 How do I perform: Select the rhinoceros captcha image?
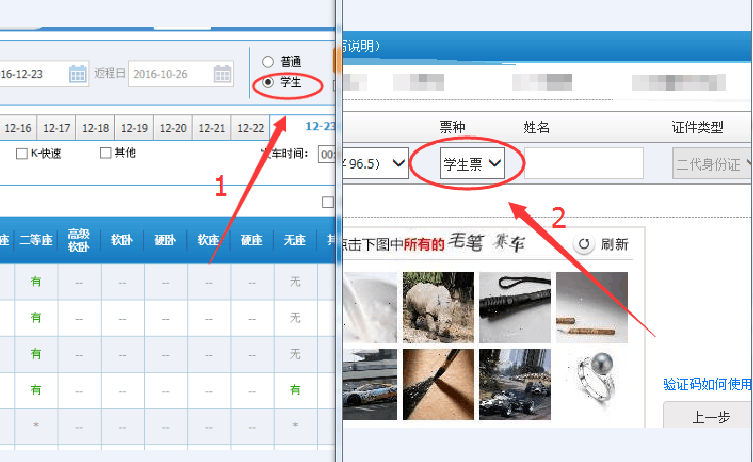click(438, 307)
